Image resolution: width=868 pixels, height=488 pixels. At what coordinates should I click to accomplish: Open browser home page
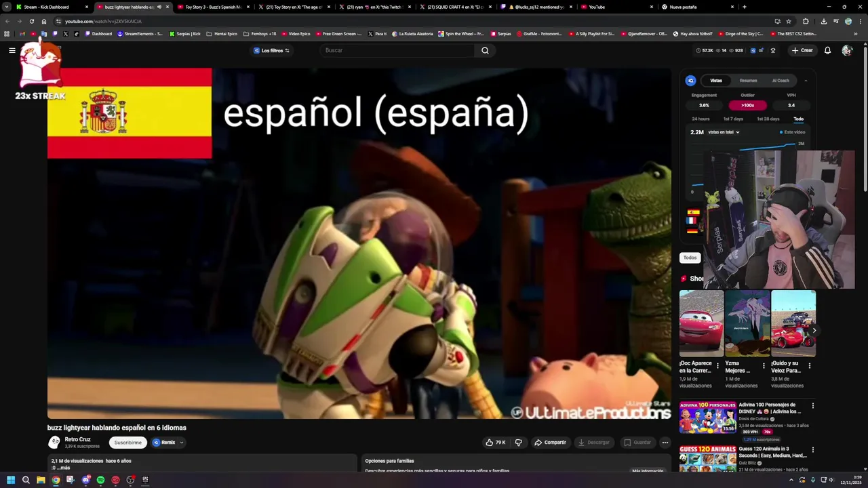click(x=44, y=21)
